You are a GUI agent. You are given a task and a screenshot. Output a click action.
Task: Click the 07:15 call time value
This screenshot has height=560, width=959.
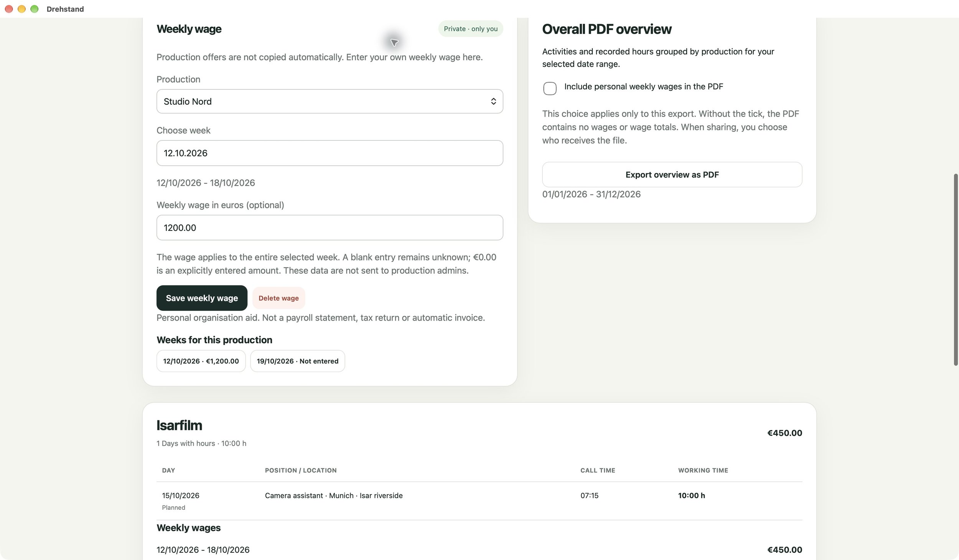tap(589, 496)
